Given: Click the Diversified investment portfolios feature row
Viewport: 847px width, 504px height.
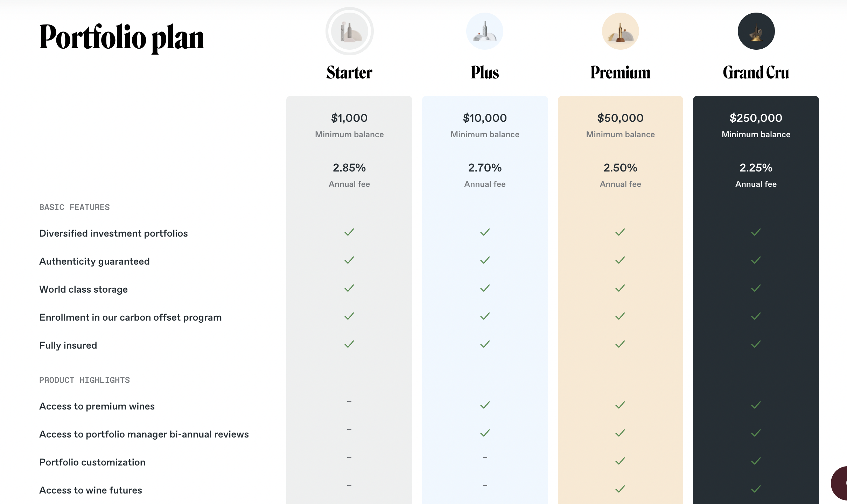Looking at the screenshot, I should click(429, 233).
